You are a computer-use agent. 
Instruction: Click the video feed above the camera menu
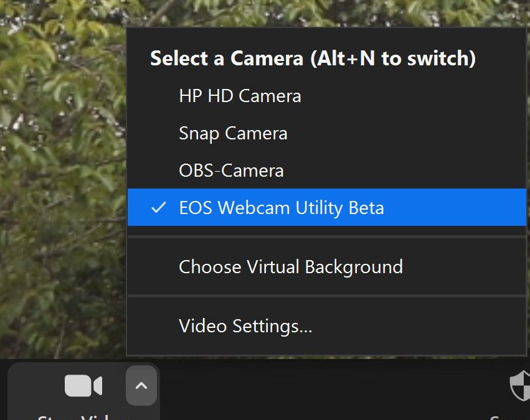[311, 12]
